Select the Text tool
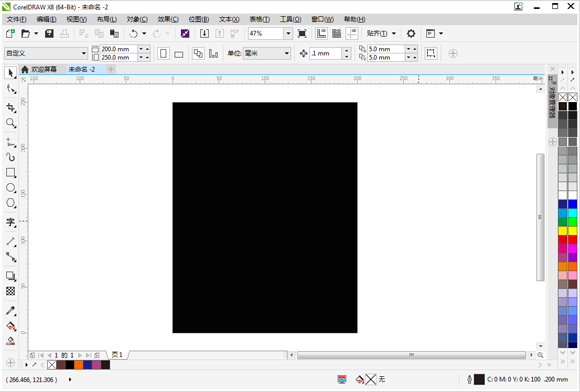 click(x=10, y=222)
